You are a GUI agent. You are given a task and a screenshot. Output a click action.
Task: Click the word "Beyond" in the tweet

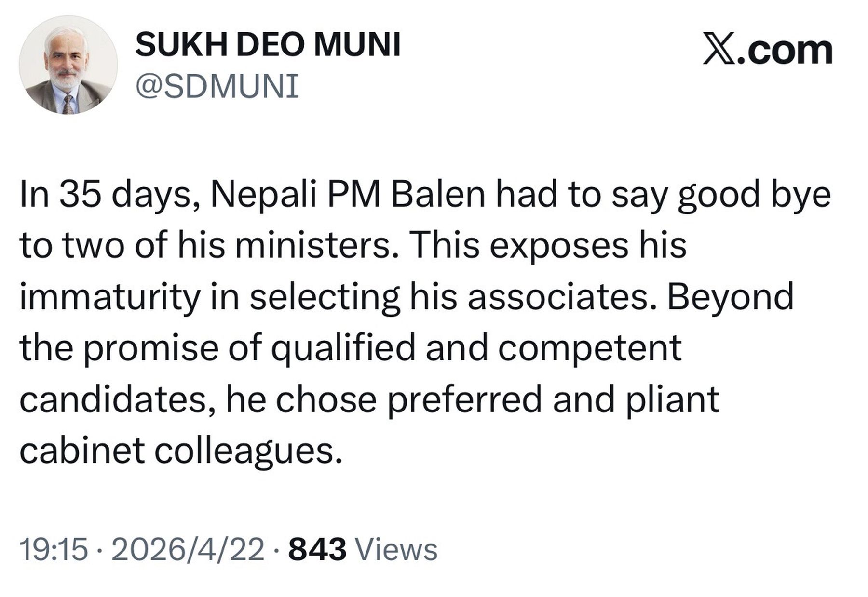730,296
